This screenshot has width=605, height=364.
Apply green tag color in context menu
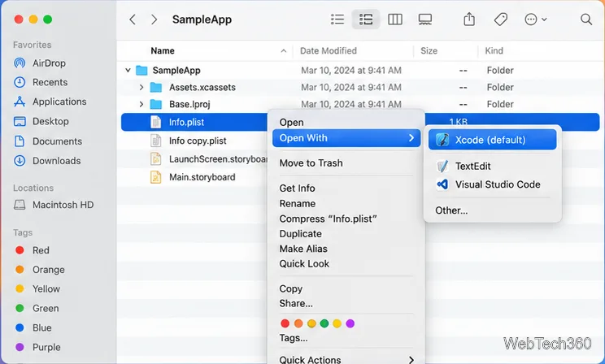(324, 323)
